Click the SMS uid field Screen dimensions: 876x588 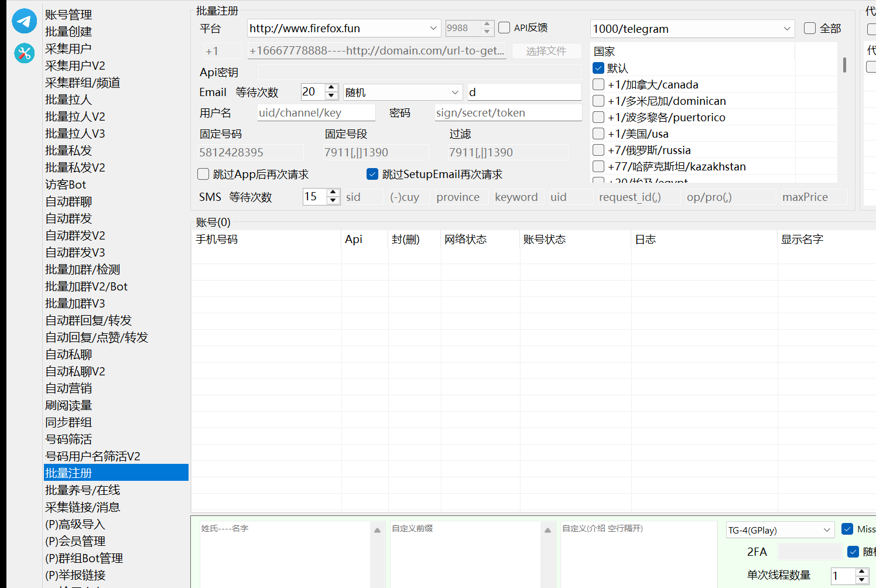pyautogui.click(x=570, y=197)
